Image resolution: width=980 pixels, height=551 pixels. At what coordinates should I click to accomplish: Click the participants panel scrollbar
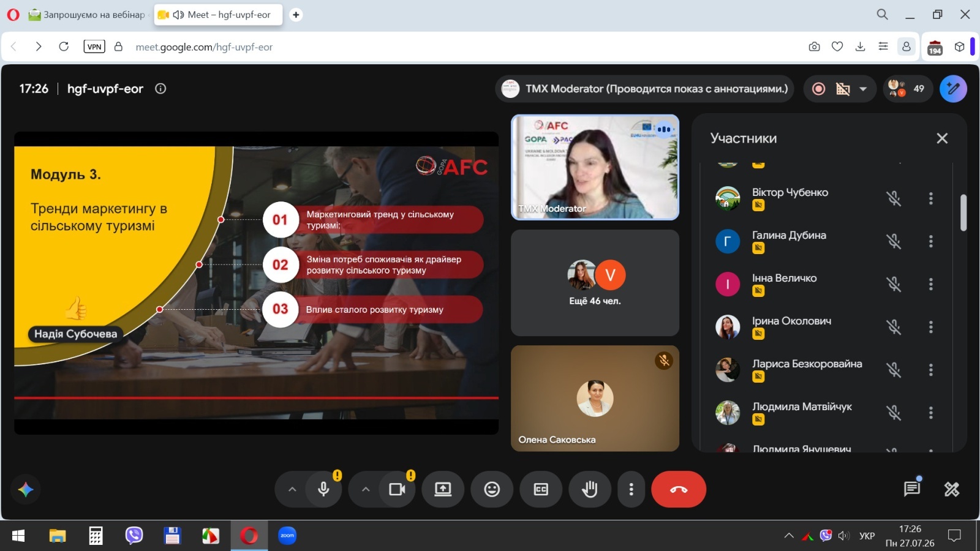pyautogui.click(x=963, y=212)
